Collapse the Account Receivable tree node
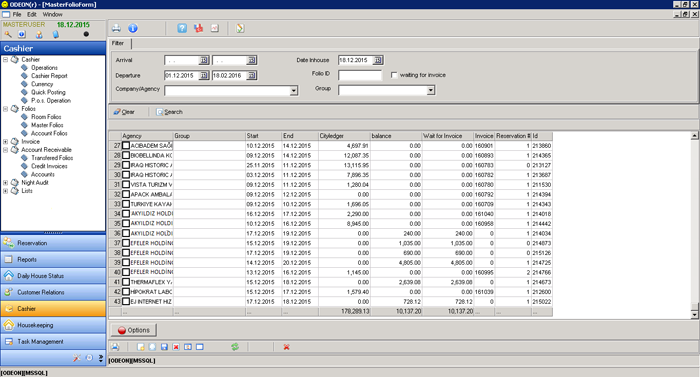The width and height of the screenshot is (700, 377). 5,150
